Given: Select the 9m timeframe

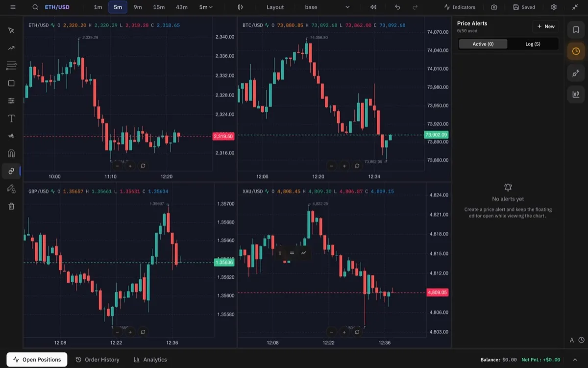Looking at the screenshot, I should (x=138, y=7).
